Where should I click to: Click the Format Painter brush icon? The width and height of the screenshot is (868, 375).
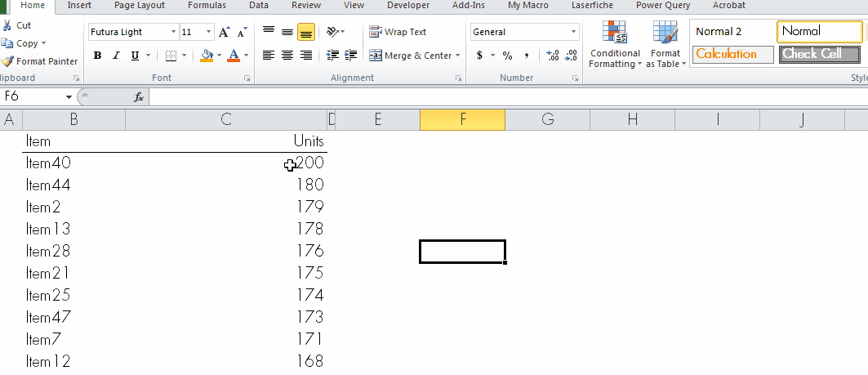coord(8,61)
